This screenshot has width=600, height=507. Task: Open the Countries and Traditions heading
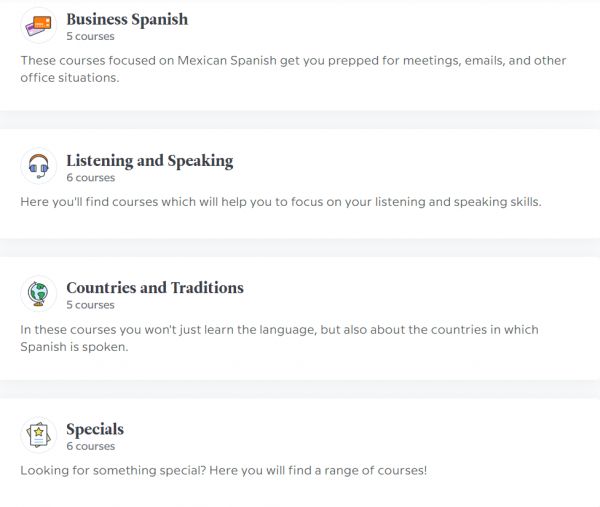[x=155, y=287]
